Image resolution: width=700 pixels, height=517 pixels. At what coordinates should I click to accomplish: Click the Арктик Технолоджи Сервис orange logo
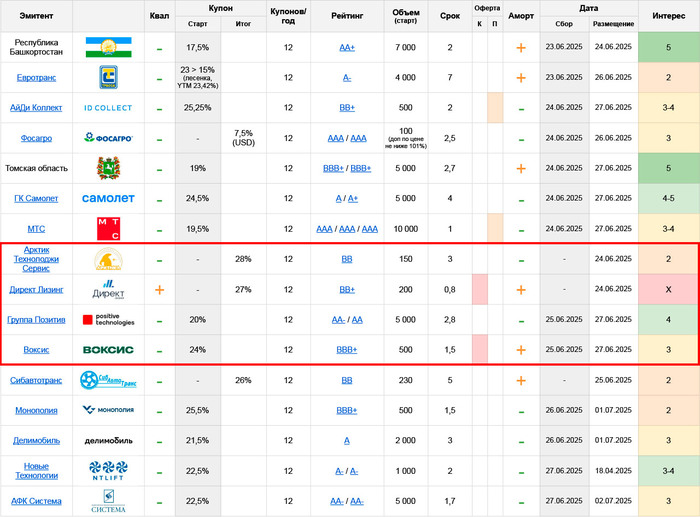[x=108, y=259]
